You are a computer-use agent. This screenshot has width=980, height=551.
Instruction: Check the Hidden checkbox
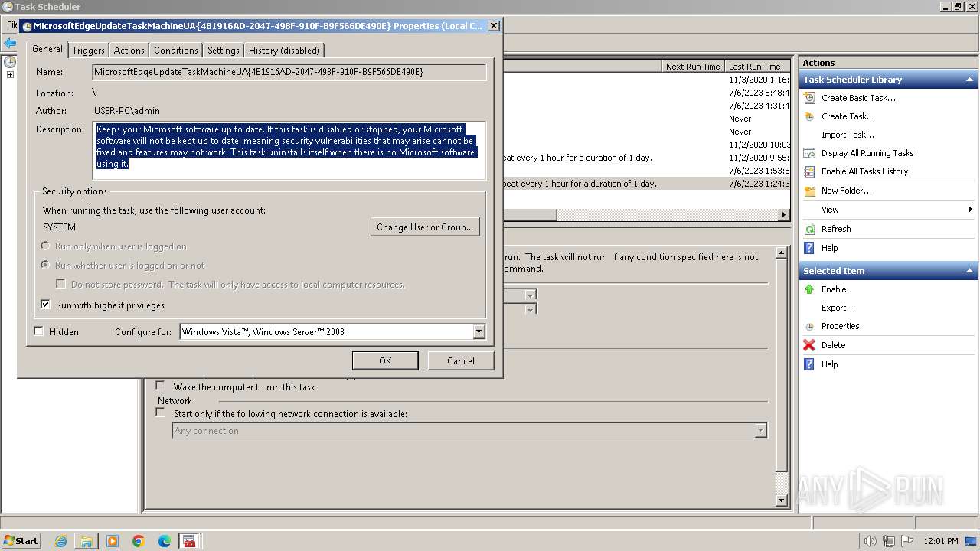(39, 331)
